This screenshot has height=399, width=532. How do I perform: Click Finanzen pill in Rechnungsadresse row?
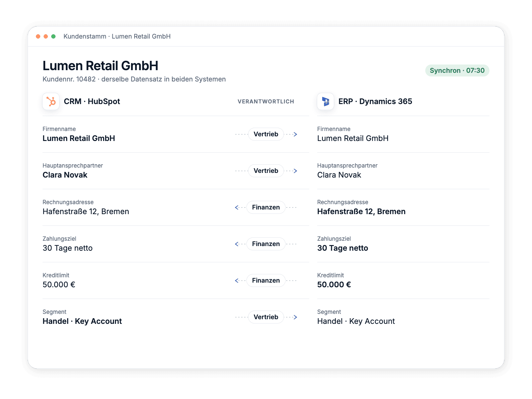tap(266, 207)
